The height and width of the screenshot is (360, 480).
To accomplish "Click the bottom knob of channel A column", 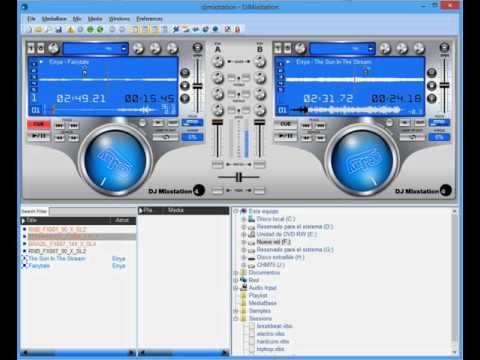I will point(218,110).
